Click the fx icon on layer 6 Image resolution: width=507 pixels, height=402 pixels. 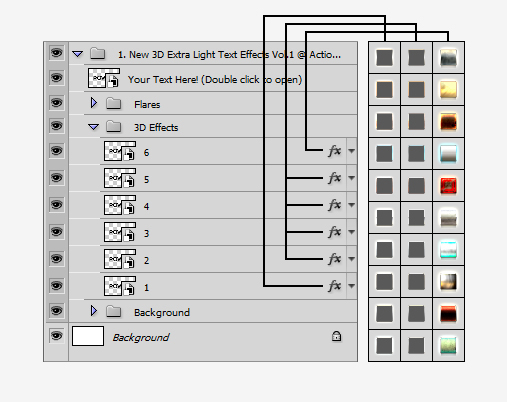[335, 151]
